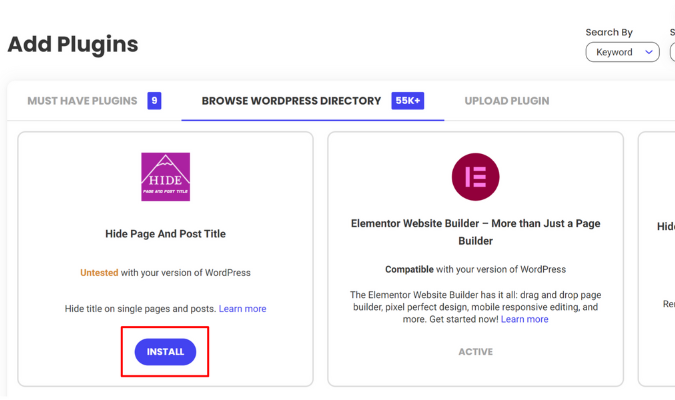Open Learn more link for Hide title plugin

pos(242,309)
